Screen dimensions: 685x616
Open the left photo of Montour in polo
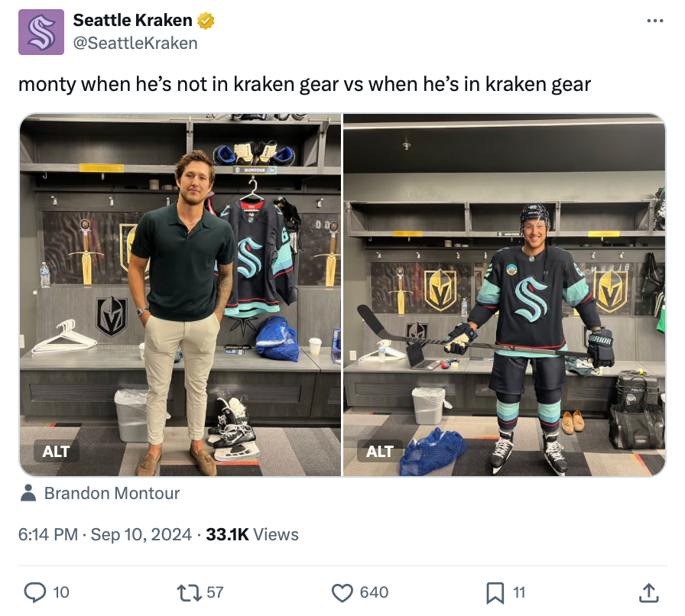[180, 295]
